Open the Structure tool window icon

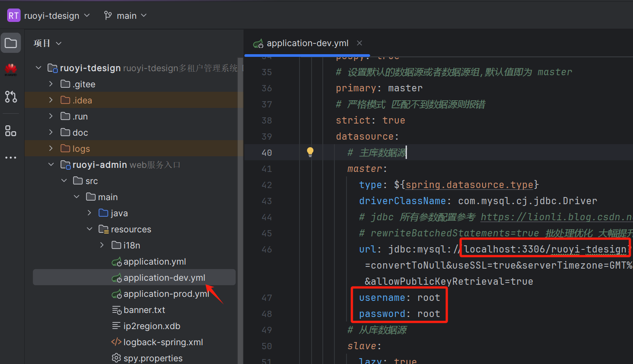point(11,131)
